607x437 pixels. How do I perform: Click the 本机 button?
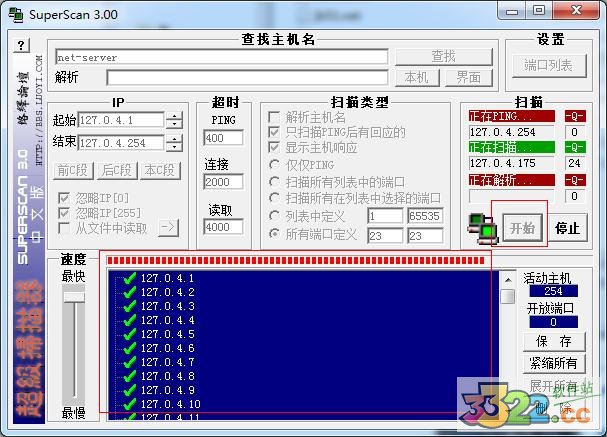[x=417, y=78]
